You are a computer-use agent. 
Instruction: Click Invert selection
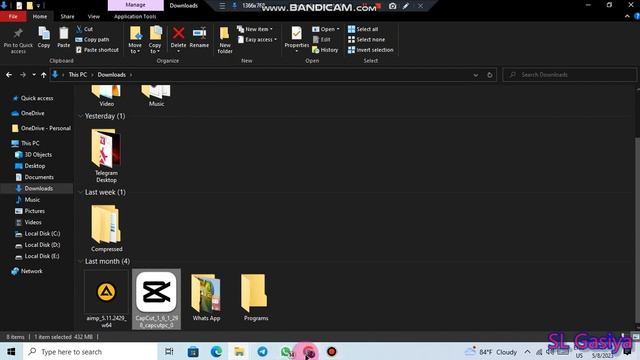pyautogui.click(x=371, y=50)
